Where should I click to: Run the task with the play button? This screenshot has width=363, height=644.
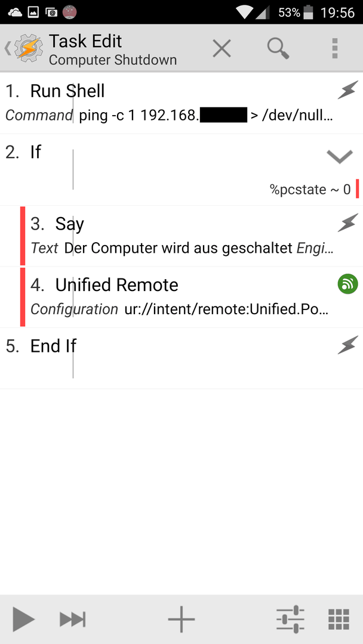click(x=23, y=619)
